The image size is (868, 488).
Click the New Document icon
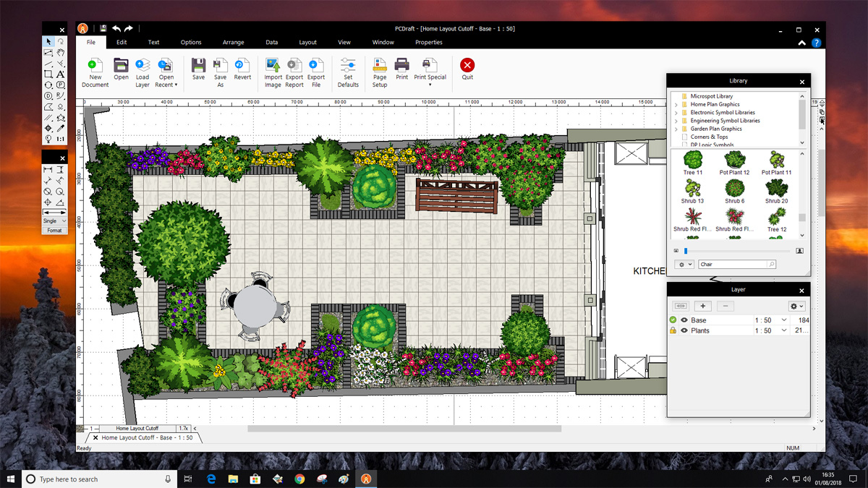[95, 66]
